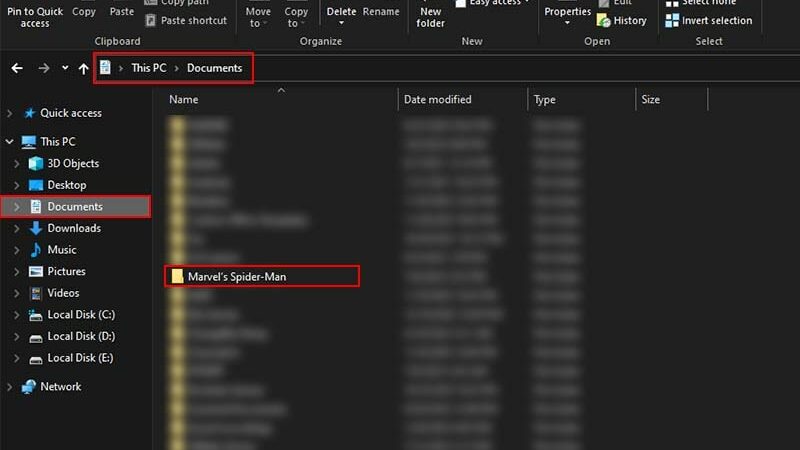Viewport: 800px width, 450px height.
Task: Select 'This PC' in the address bar
Action: point(148,68)
